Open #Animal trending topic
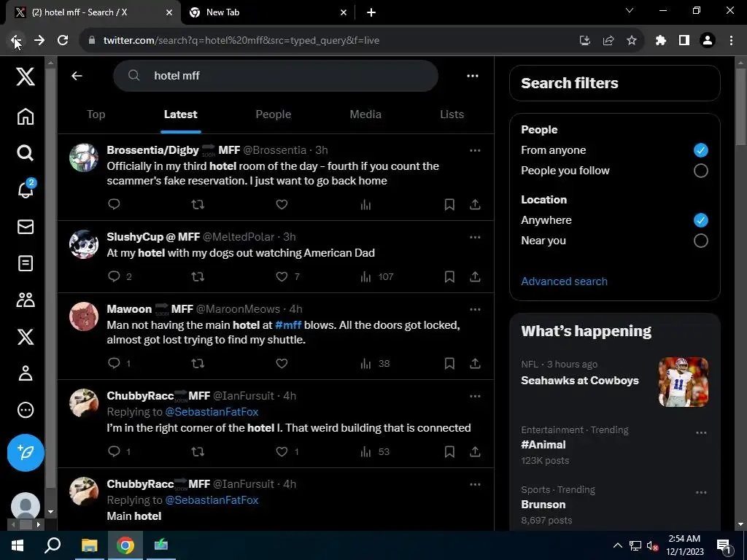747x560 pixels. [x=543, y=445]
